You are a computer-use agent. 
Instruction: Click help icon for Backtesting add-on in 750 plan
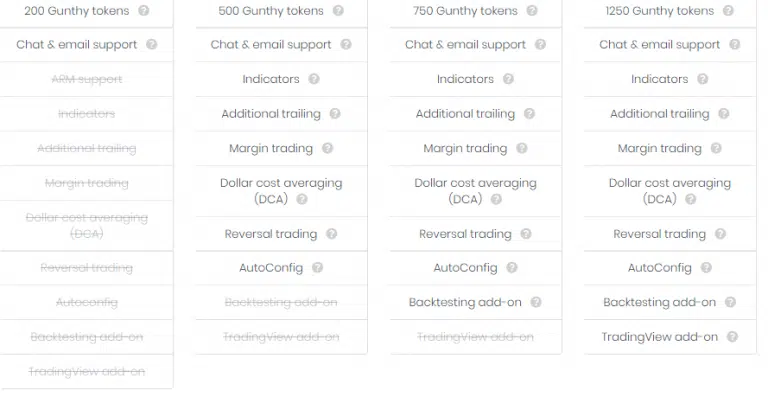pos(536,302)
